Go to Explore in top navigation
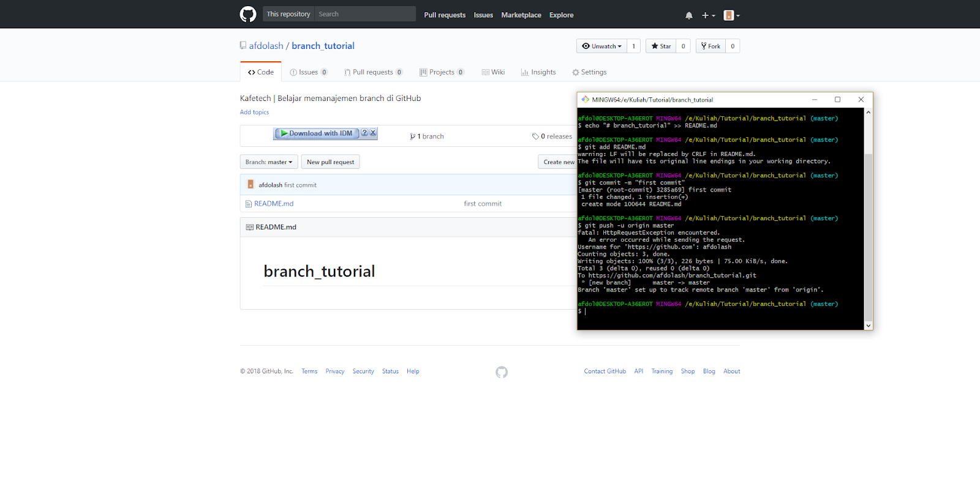 point(562,15)
